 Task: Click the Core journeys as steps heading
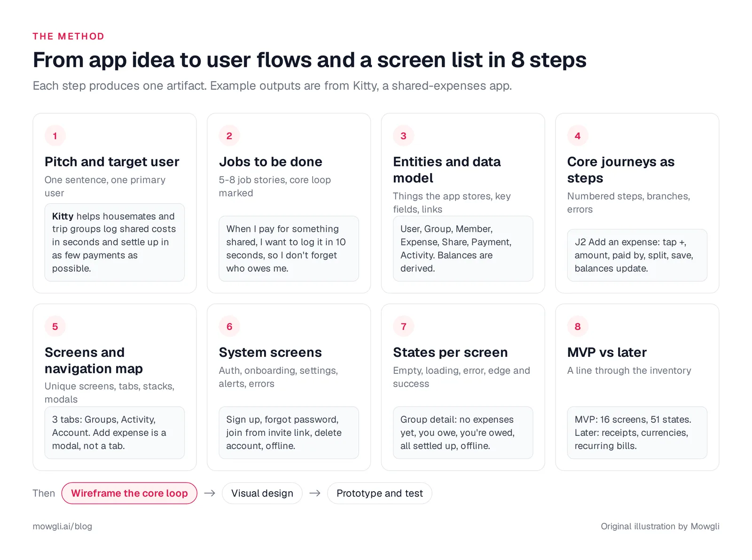click(621, 170)
